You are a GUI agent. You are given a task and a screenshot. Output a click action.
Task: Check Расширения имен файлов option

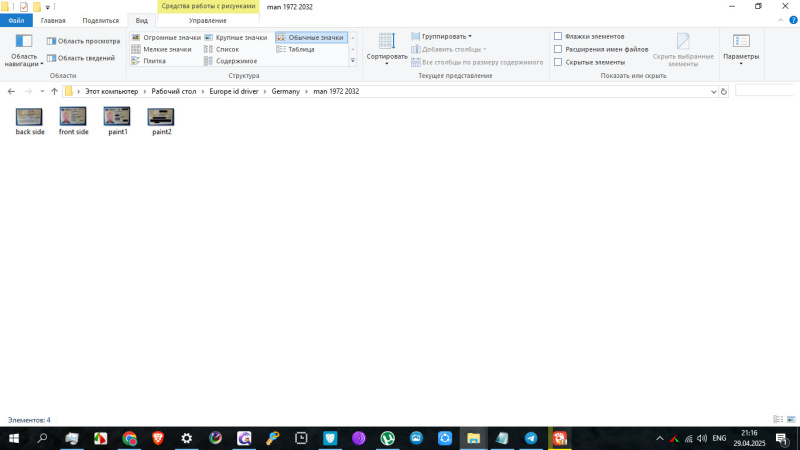pyautogui.click(x=558, y=49)
